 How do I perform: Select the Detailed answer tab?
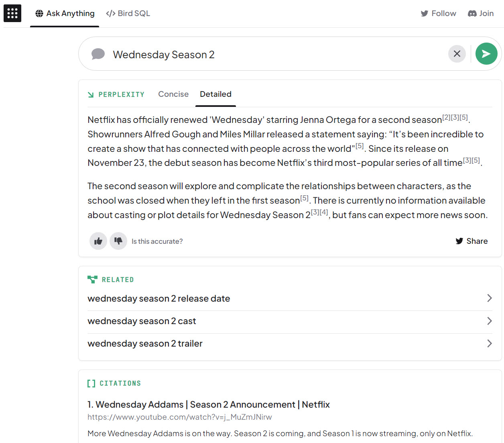pos(215,94)
